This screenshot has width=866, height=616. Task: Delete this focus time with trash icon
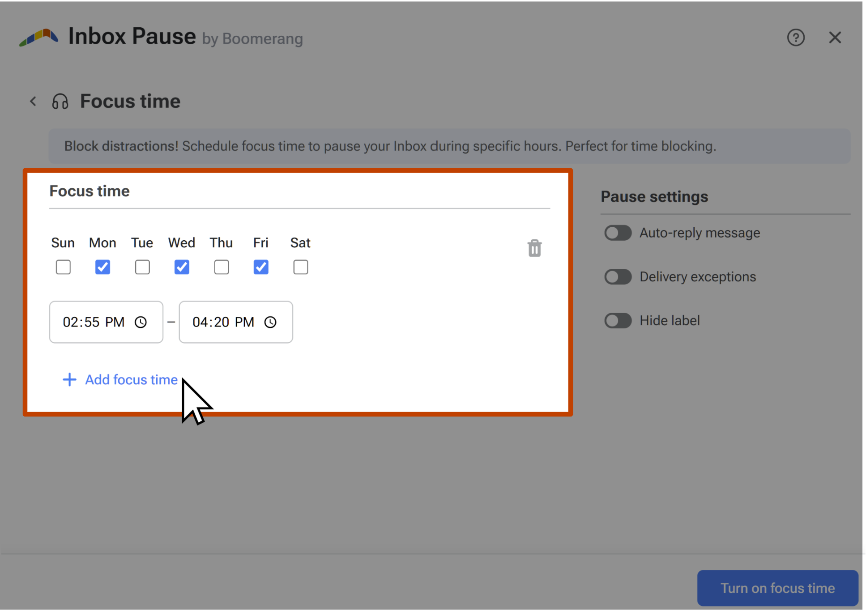[x=534, y=248]
